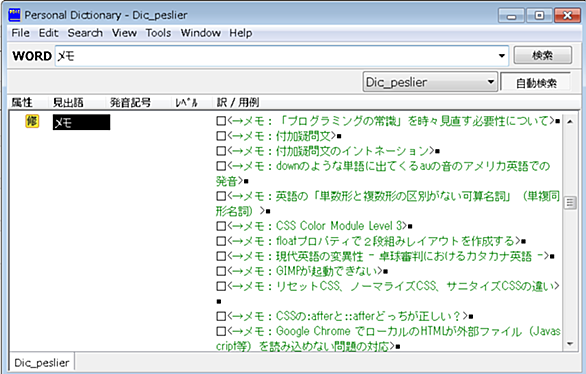This screenshot has width=586, height=374.
Task: Open the Tools menu
Action: point(158,33)
